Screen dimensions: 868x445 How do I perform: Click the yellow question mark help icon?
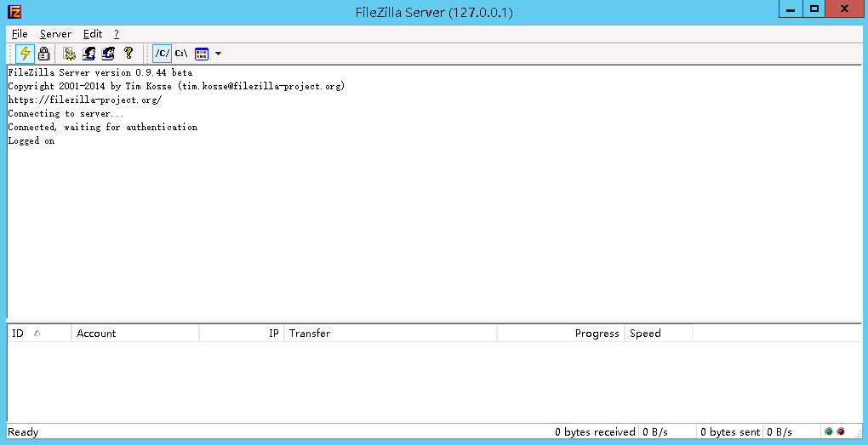(x=128, y=54)
